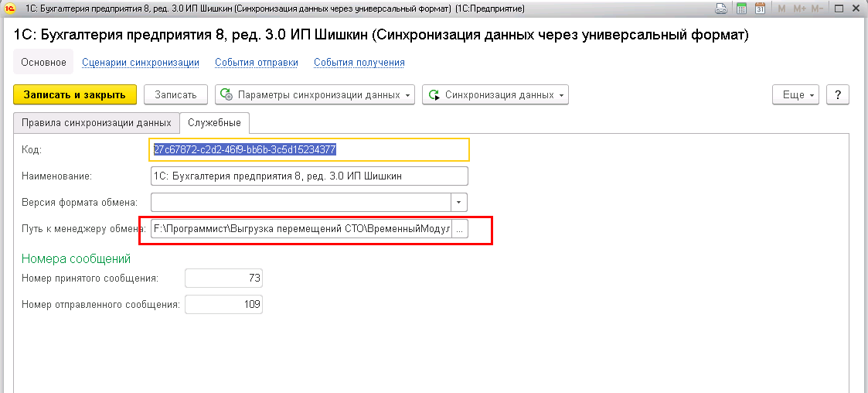The width and height of the screenshot is (868, 393).
Task: Click the ellipsis button for exchange manager path
Action: pyautogui.click(x=459, y=229)
